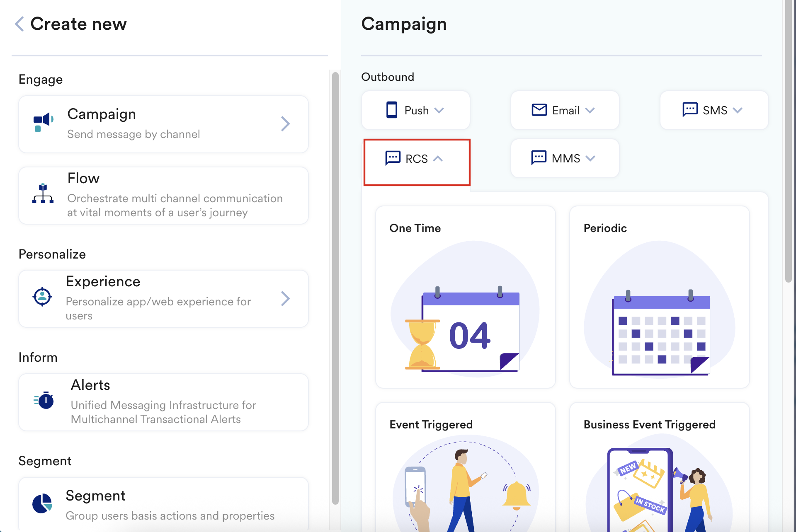Click the SMS chat bubble icon

pyautogui.click(x=690, y=110)
